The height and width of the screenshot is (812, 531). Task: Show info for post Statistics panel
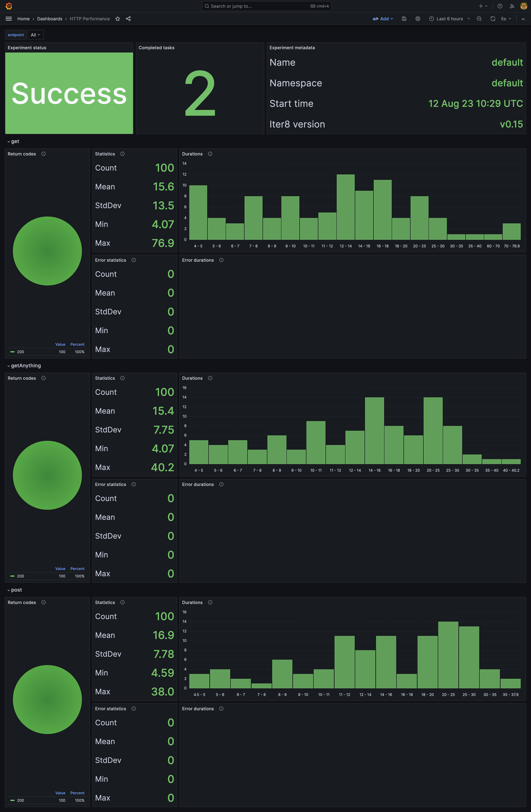pos(123,602)
